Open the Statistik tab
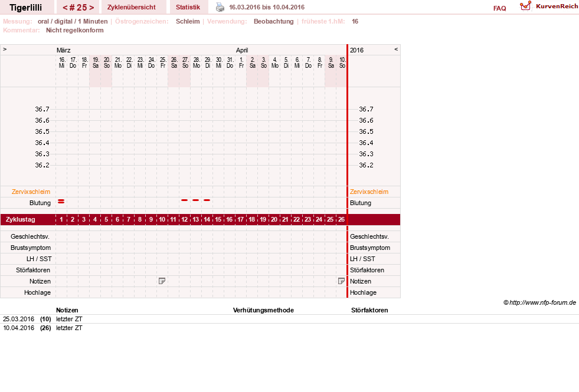The height and width of the screenshot is (392, 579). pyautogui.click(x=188, y=7)
